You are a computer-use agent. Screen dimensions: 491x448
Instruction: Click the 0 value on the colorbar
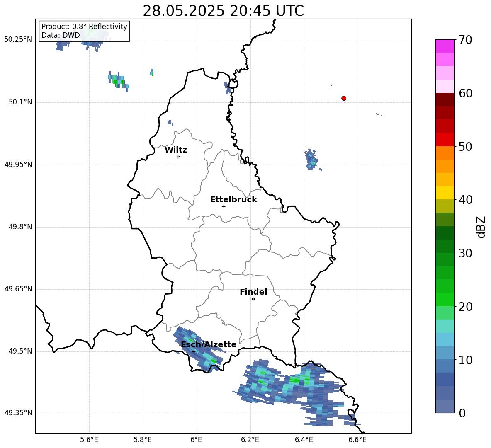click(462, 413)
